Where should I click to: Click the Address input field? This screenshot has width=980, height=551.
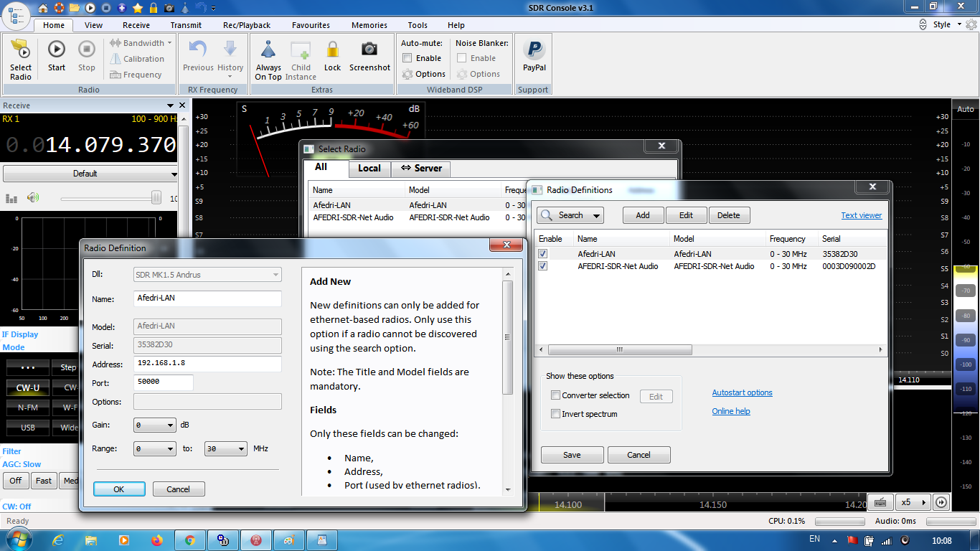(x=207, y=364)
